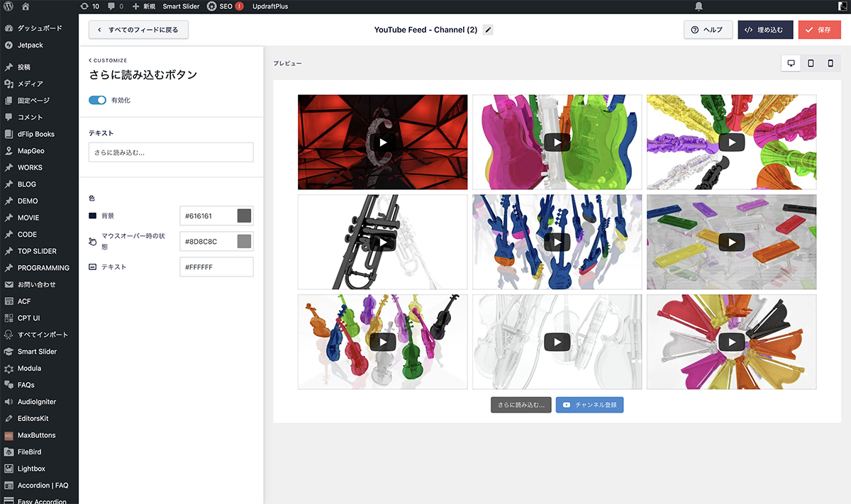Click the updates icon showing 10
The width and height of the screenshot is (851, 504).
(90, 6)
